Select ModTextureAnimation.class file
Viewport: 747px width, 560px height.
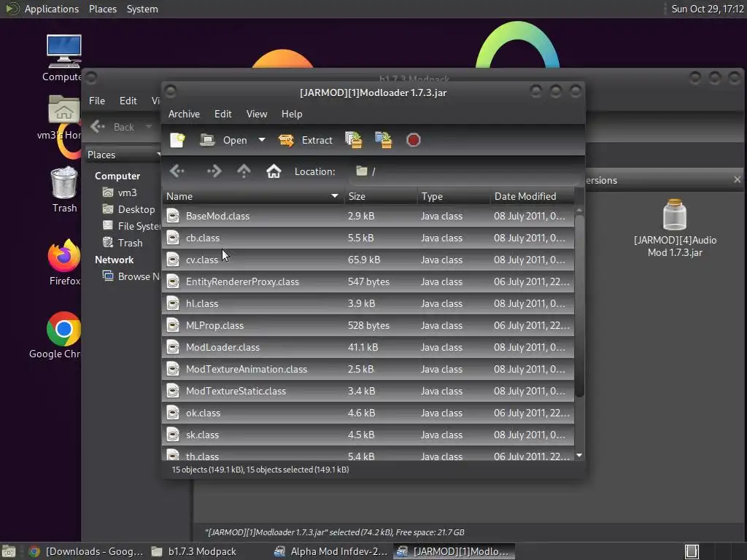point(368,369)
